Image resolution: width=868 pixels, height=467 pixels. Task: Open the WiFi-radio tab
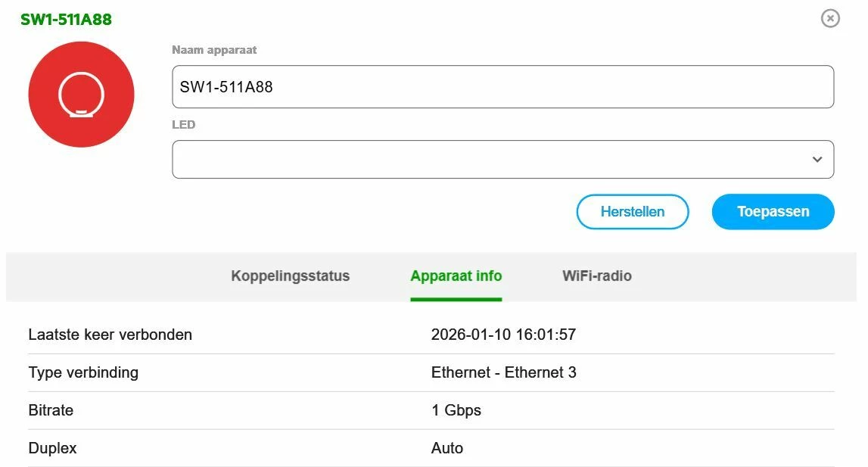[x=596, y=276]
